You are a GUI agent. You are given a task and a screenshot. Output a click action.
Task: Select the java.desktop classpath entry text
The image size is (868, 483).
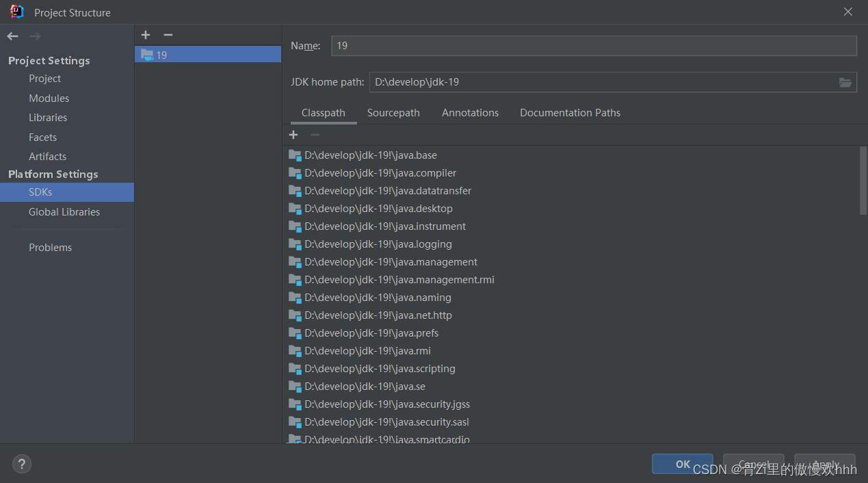pos(378,209)
